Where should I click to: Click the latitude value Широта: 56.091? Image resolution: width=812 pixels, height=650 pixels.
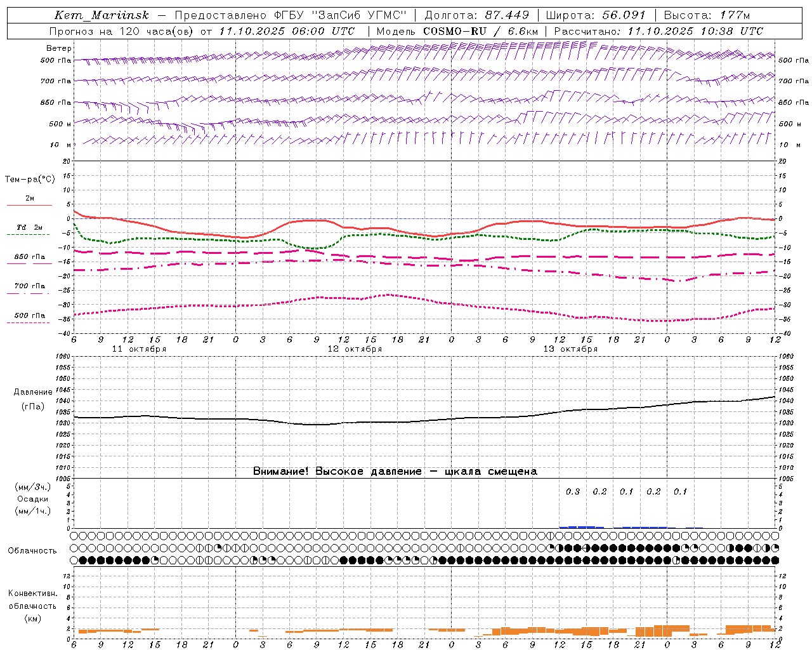coord(595,15)
